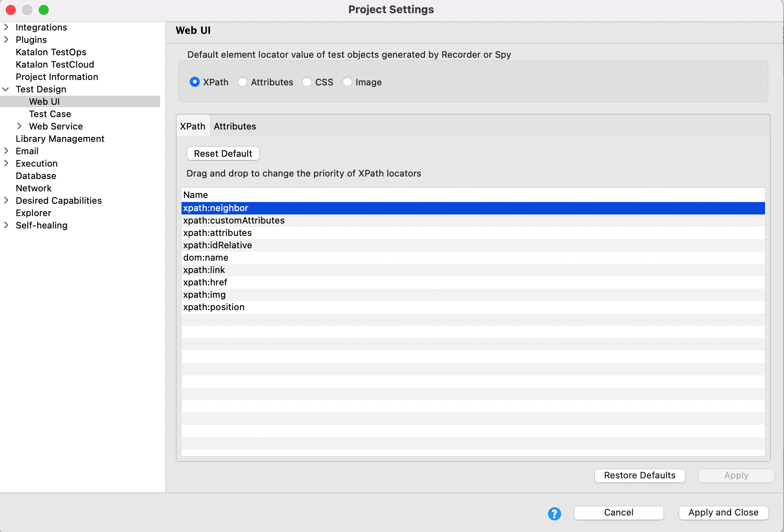Screen dimensions: 784x532
Task: Click Apply and Close
Action: (x=723, y=513)
